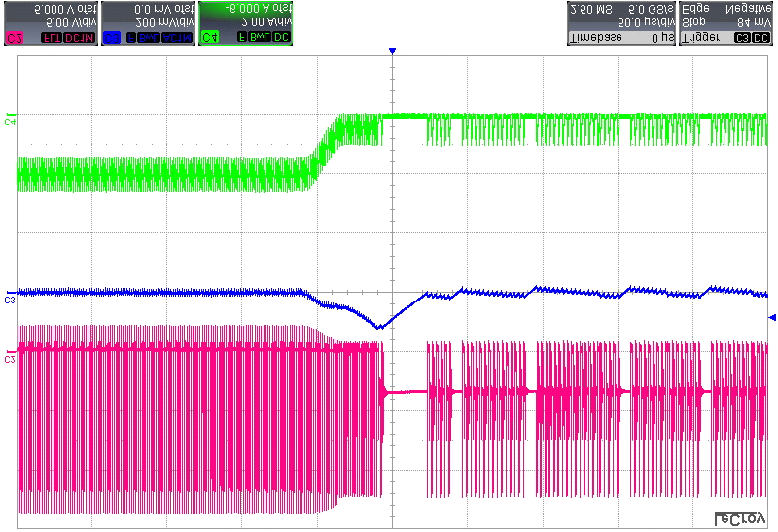Image resolution: width=778 pixels, height=532 pixels.
Task: Click the DC badge in the Trigger box
Action: (x=760, y=37)
